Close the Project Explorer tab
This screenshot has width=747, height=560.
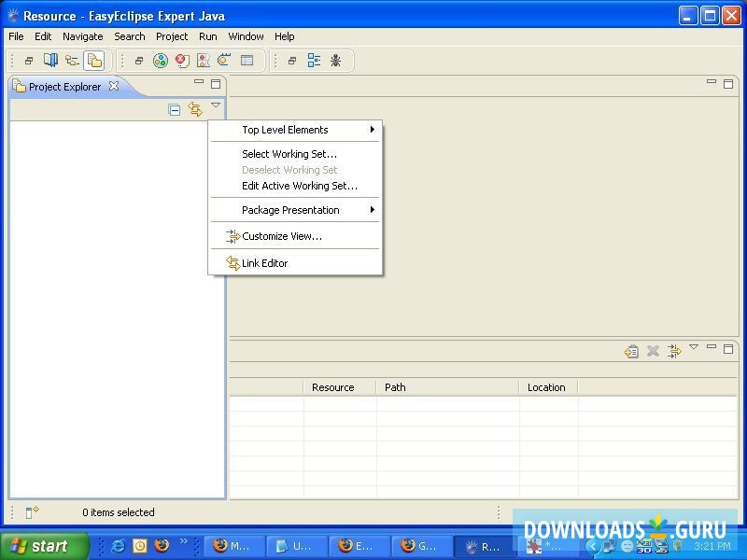(x=114, y=86)
